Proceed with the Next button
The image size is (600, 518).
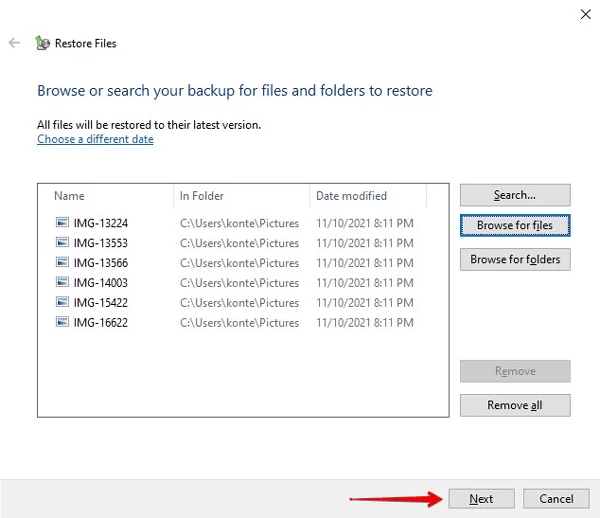[481, 499]
